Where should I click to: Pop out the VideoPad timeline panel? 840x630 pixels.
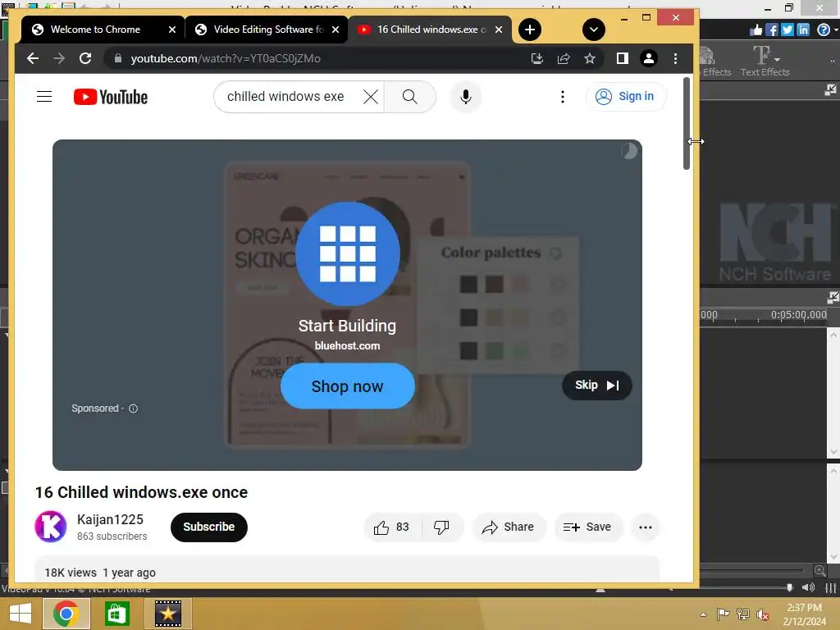coord(833,297)
